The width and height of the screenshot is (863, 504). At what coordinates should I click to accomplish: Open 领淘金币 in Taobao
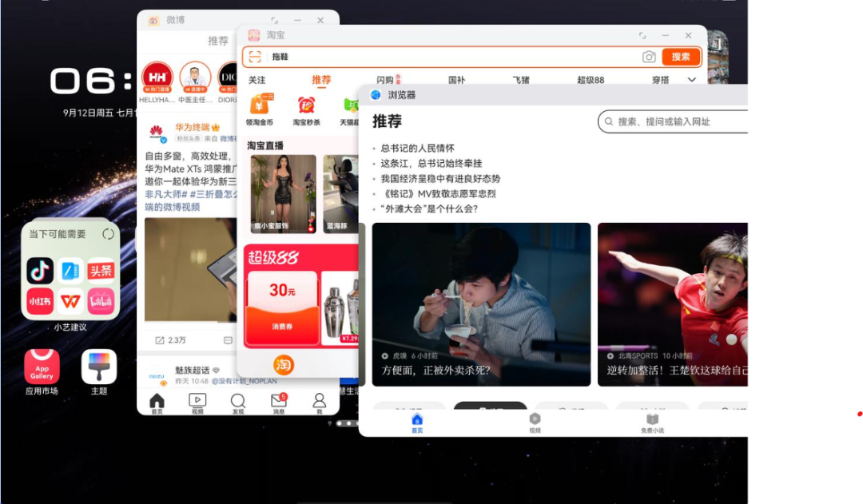tap(259, 110)
